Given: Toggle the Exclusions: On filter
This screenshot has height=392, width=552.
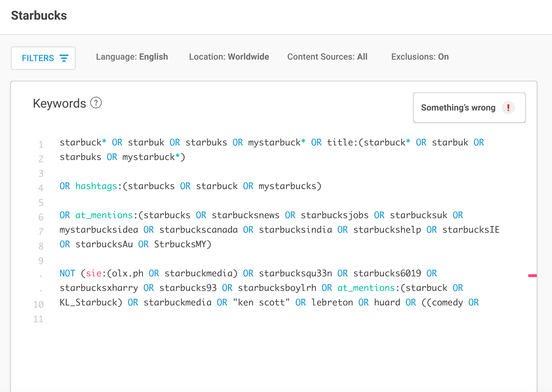Looking at the screenshot, I should pyautogui.click(x=420, y=57).
